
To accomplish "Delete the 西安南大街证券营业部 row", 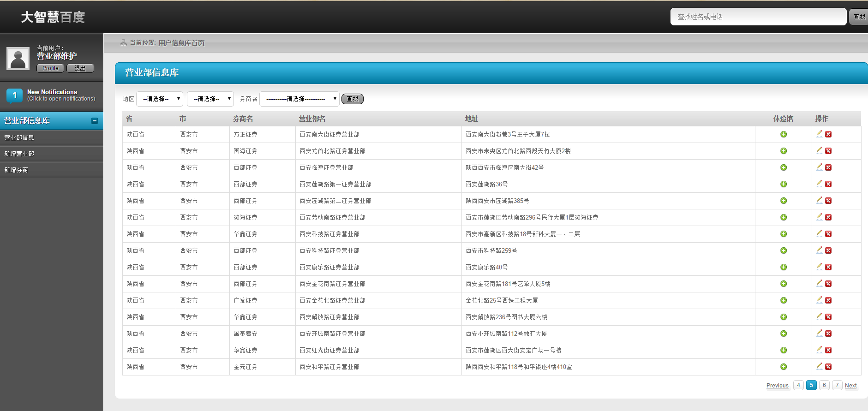I will coord(828,134).
